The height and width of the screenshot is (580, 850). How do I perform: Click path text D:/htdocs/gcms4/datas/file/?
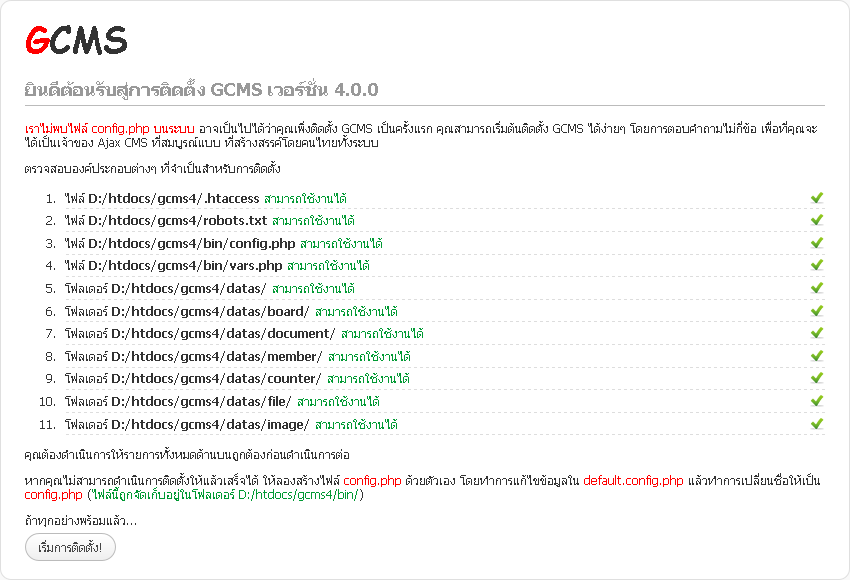pyautogui.click(x=201, y=402)
